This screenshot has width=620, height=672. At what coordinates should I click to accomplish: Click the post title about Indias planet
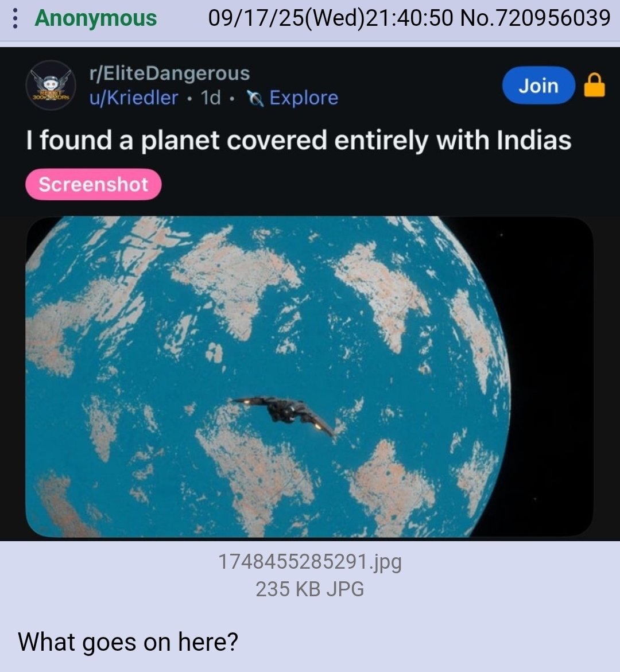coord(299,140)
